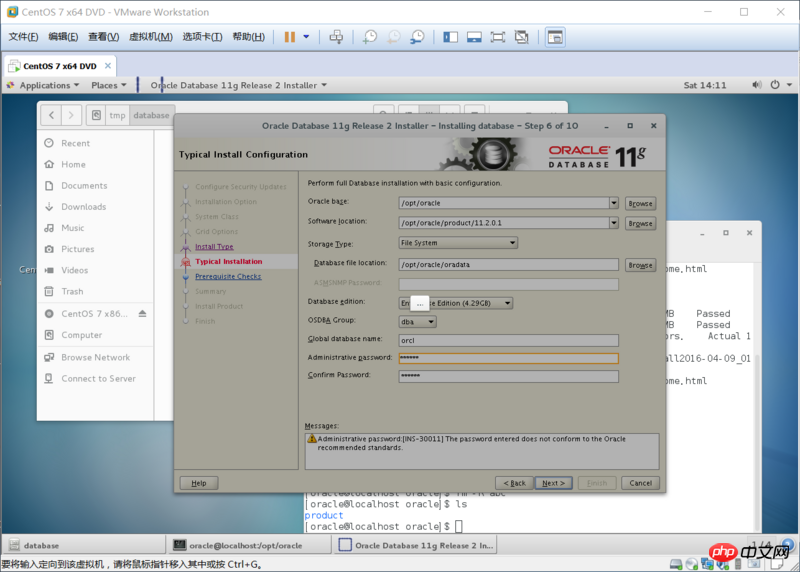This screenshot has height=572, width=800.
Task: Switch to oracle@localhost terminal taskbar item
Action: (x=249, y=545)
